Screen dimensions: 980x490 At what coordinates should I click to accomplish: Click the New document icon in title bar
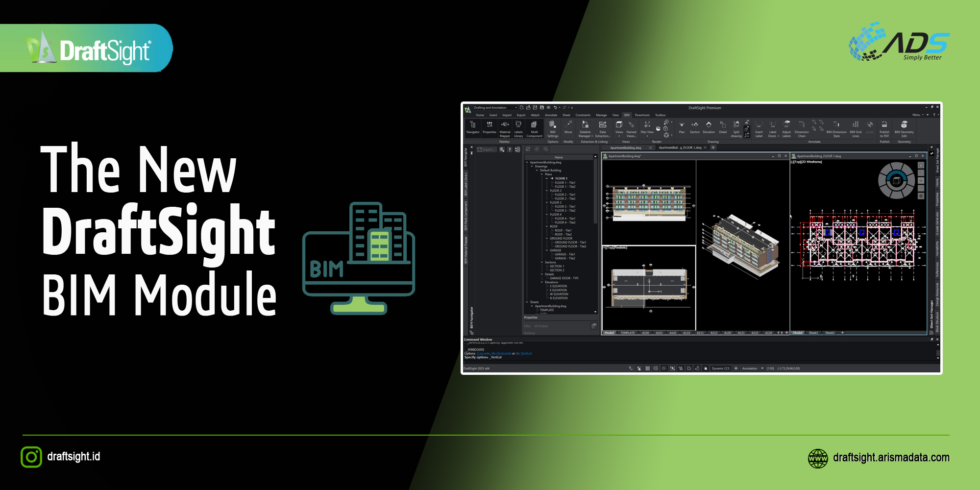tap(521, 108)
